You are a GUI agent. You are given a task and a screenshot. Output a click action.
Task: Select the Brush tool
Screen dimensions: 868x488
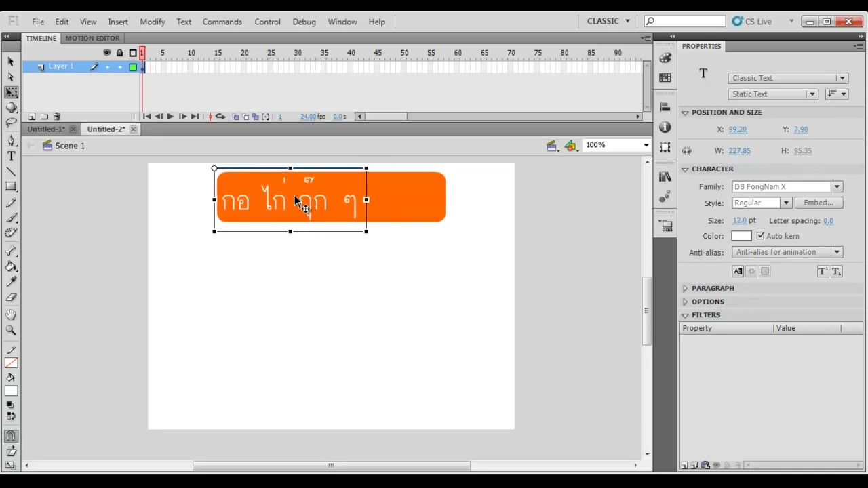(11, 218)
